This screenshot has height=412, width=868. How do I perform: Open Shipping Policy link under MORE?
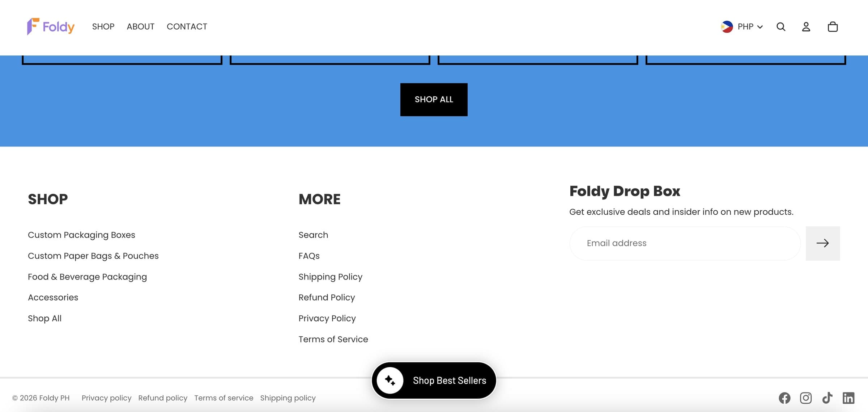point(330,277)
